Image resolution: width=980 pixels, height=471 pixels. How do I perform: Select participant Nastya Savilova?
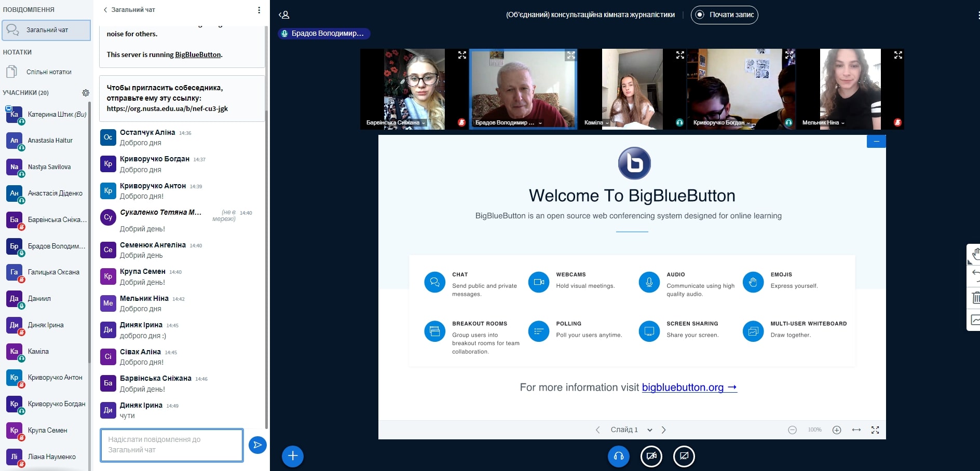[x=46, y=167]
